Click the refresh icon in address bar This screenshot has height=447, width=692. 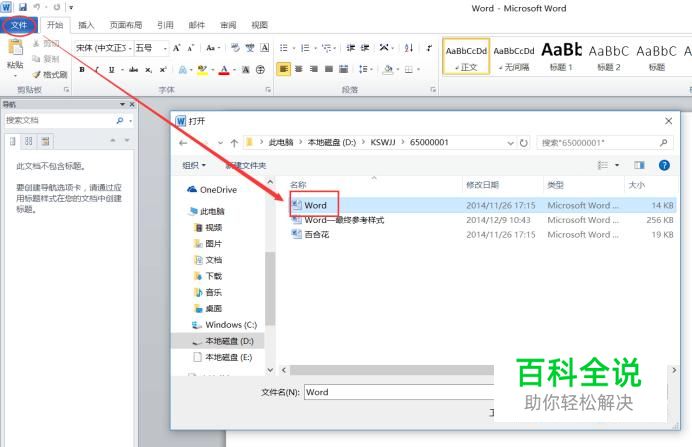click(x=523, y=143)
